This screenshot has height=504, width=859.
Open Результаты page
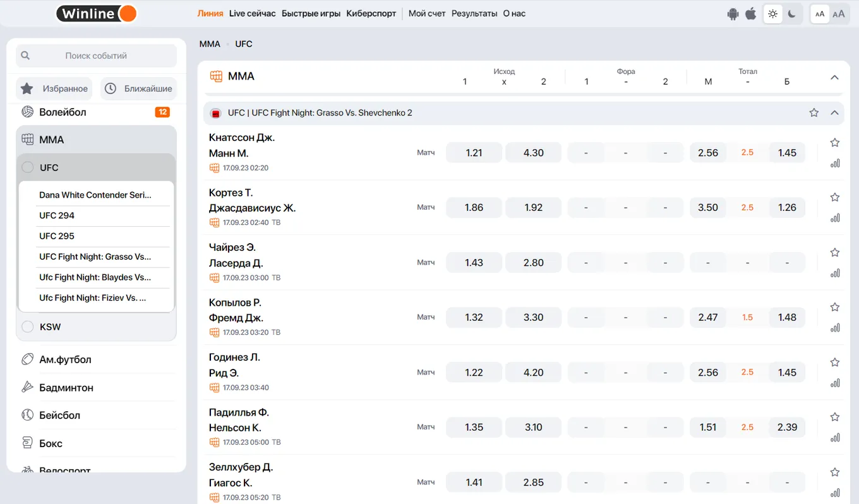[474, 13]
